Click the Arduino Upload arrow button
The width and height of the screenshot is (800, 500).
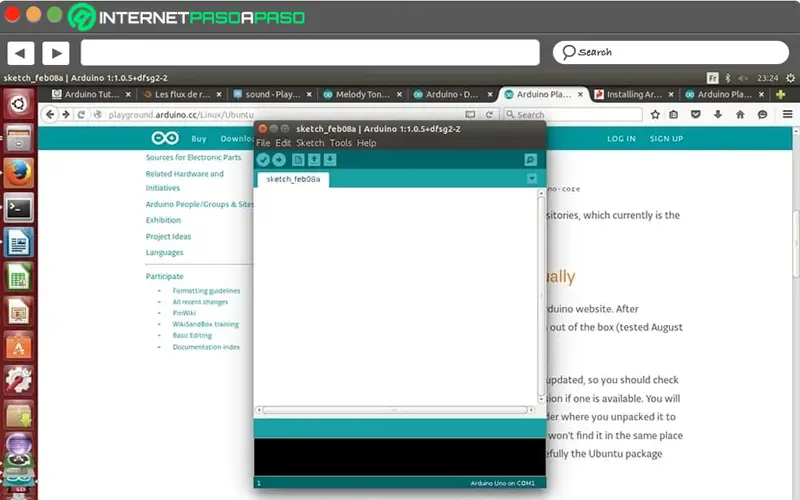279,160
